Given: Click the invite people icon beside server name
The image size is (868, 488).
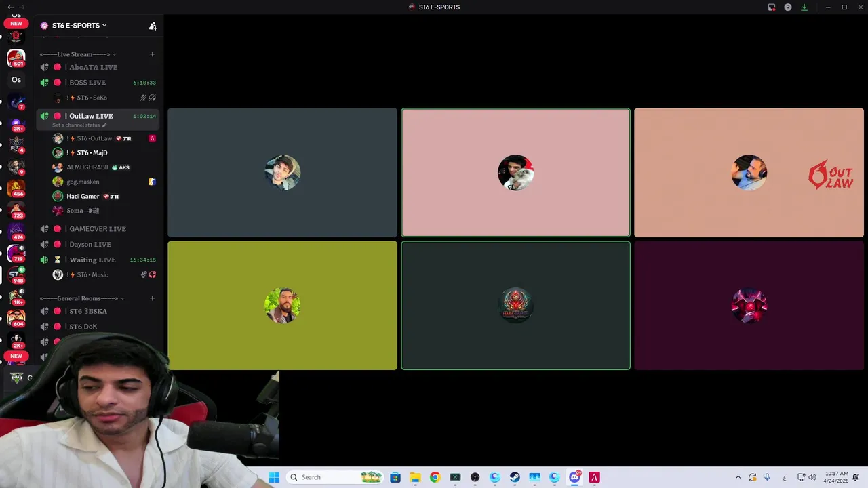Looking at the screenshot, I should click(153, 26).
